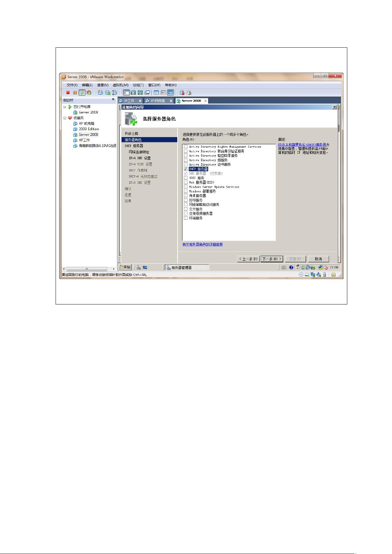Image resolution: width=392 pixels, height=554 pixels.
Task: Open the snapshot manager toolbar icon
Action: (114, 93)
